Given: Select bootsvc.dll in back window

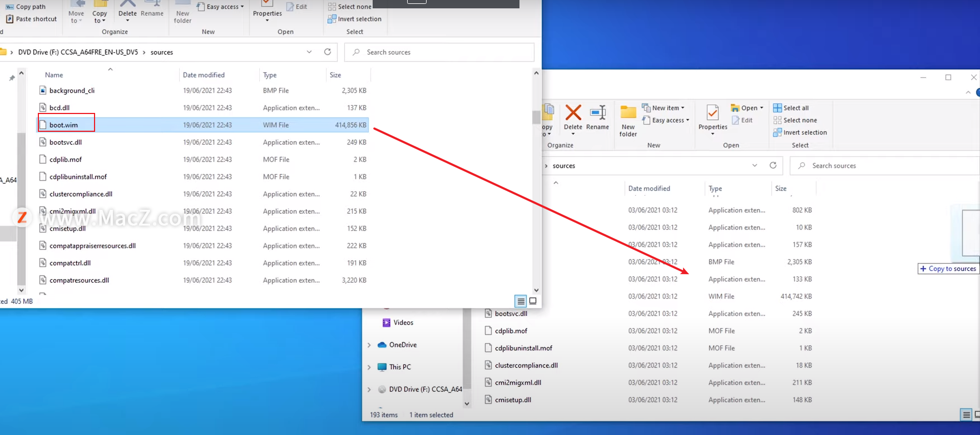Looking at the screenshot, I should [x=511, y=314].
